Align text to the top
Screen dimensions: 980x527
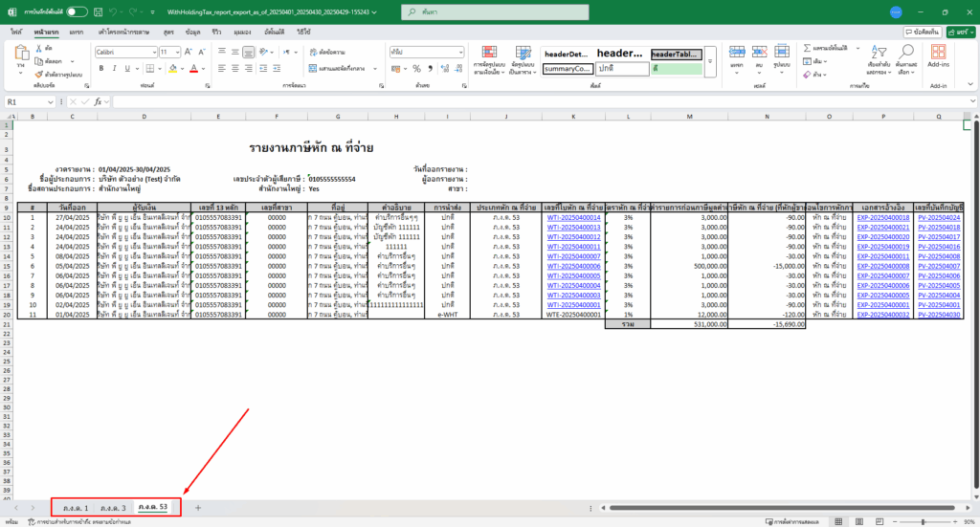tap(222, 52)
